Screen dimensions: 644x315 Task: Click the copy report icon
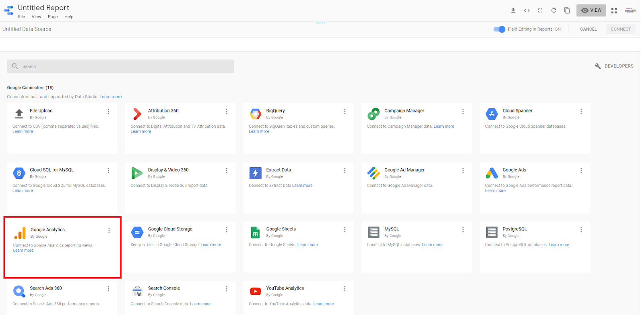coord(567,10)
